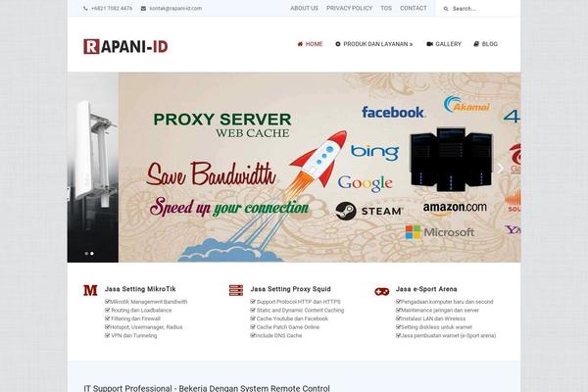Click the phone icon in top bar
588x392 pixels.
coord(86,8)
